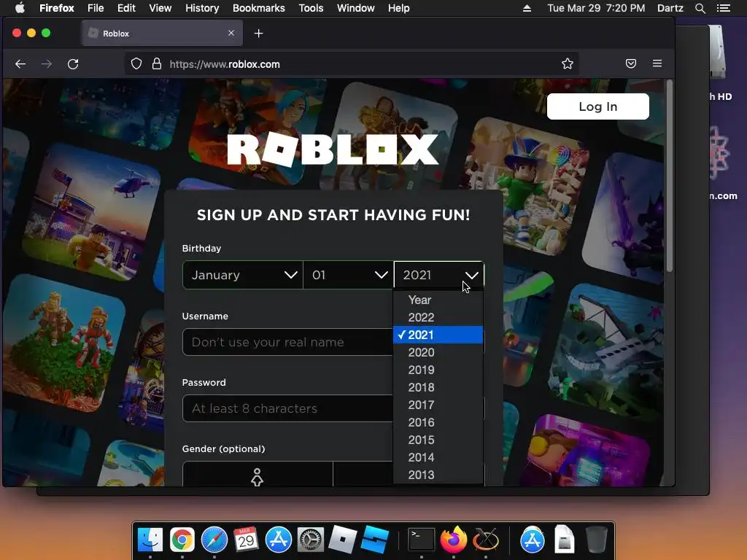Open Calendar from the dock
The image size is (747, 560).
[x=246, y=540]
